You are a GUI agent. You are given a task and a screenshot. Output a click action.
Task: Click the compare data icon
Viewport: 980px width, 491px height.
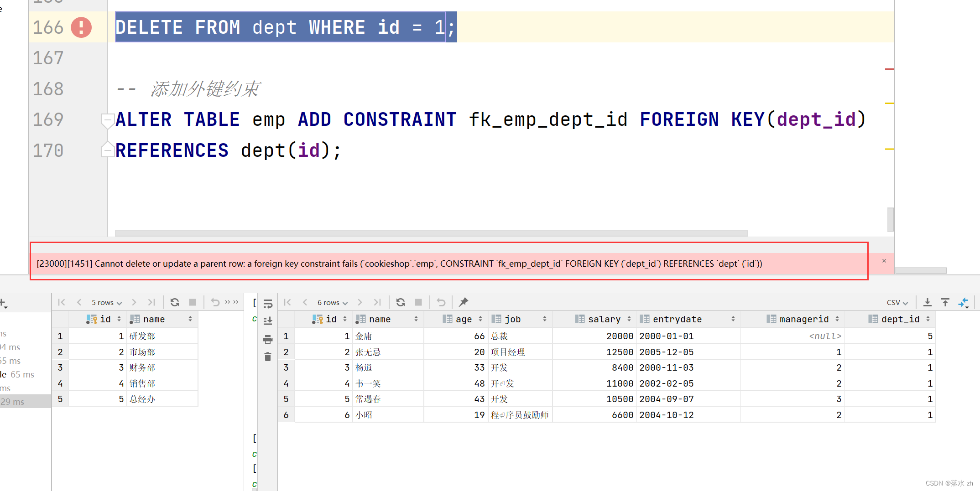click(964, 302)
